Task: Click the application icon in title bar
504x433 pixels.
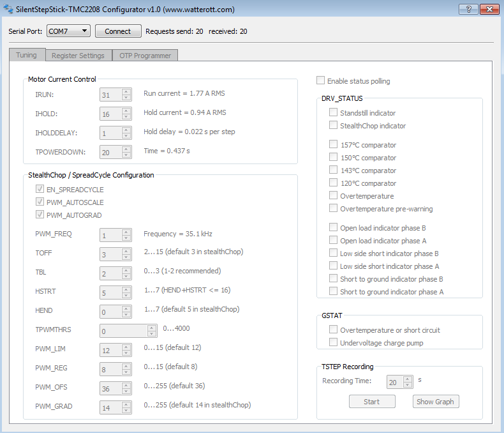Action: 8,9
